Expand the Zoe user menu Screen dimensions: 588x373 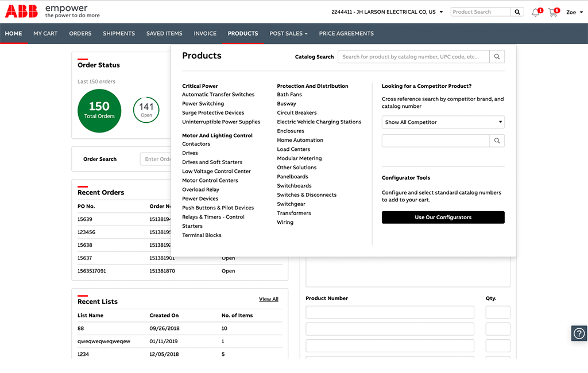574,13
